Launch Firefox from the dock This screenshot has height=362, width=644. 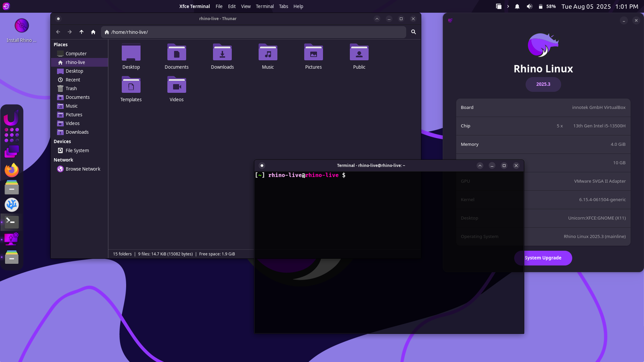[x=12, y=170]
